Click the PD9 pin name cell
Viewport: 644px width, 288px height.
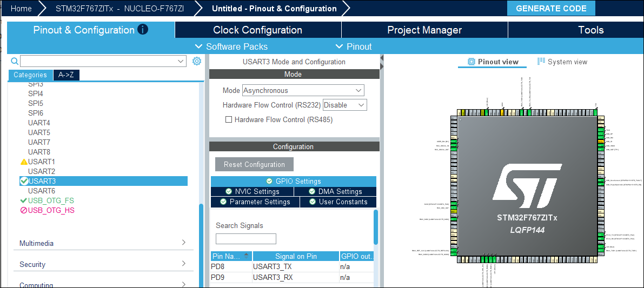(x=231, y=278)
